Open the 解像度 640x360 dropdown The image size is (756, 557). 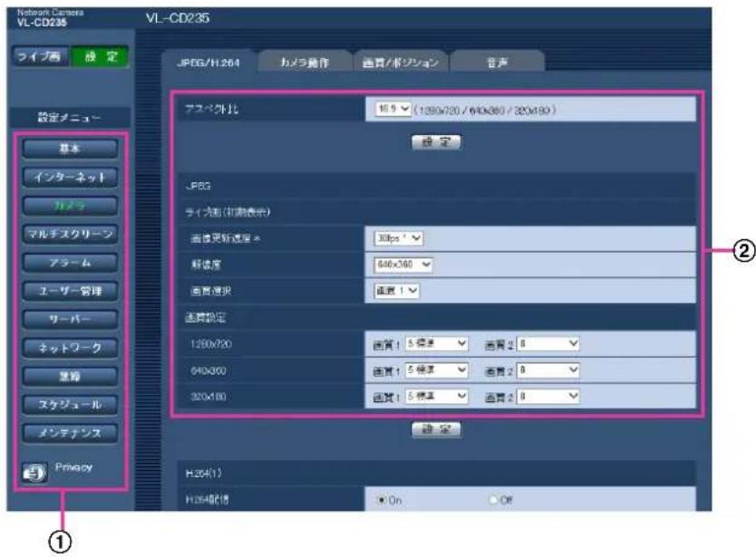(x=403, y=264)
